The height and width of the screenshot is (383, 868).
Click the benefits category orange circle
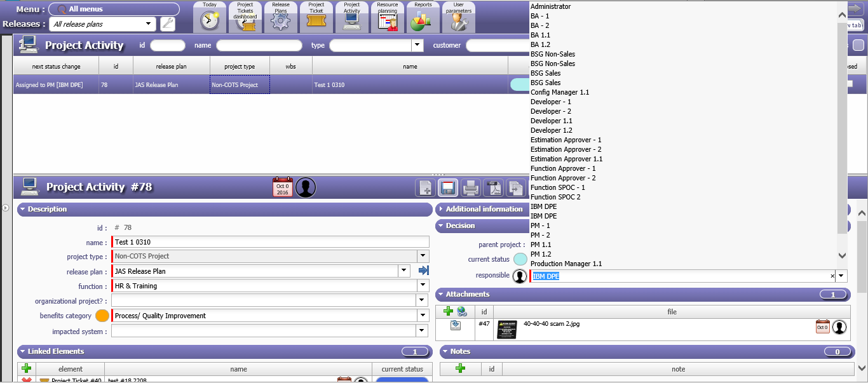pos(102,316)
